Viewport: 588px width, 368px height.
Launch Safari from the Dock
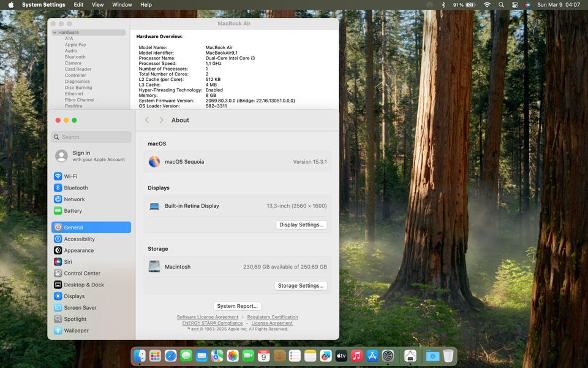171,356
